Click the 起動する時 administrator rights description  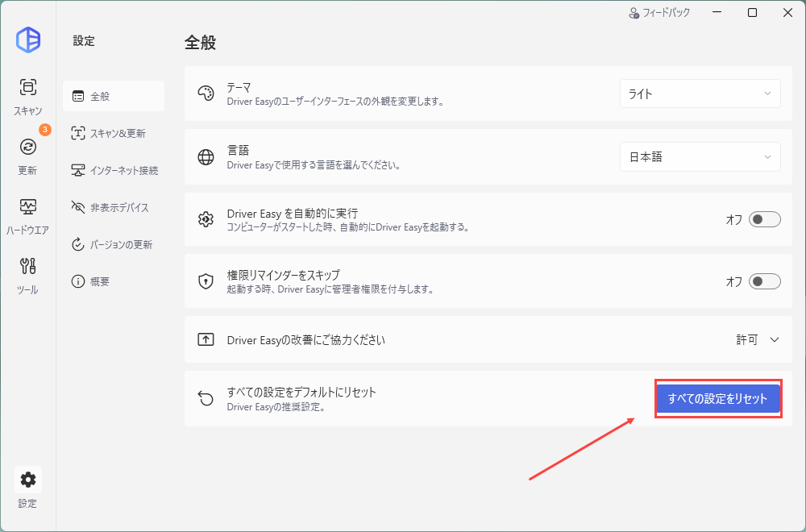pyautogui.click(x=330, y=289)
